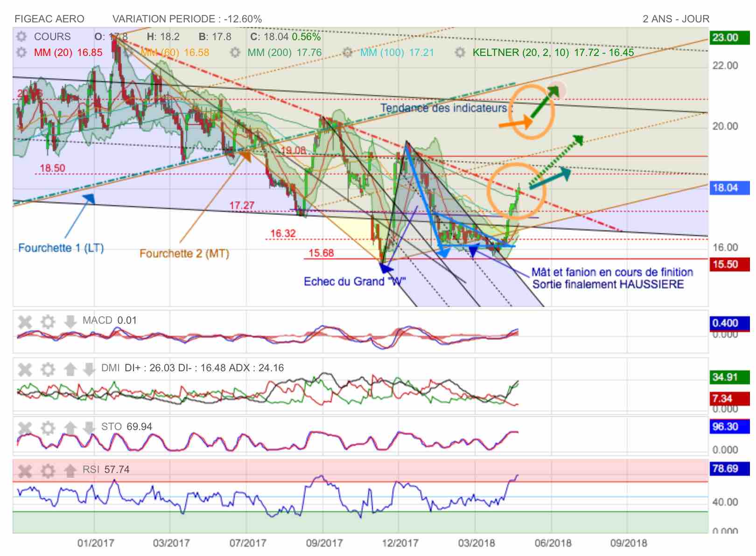Open STO indicator settings gear
Image resolution: width=756 pixels, height=556 pixels.
[x=48, y=428]
